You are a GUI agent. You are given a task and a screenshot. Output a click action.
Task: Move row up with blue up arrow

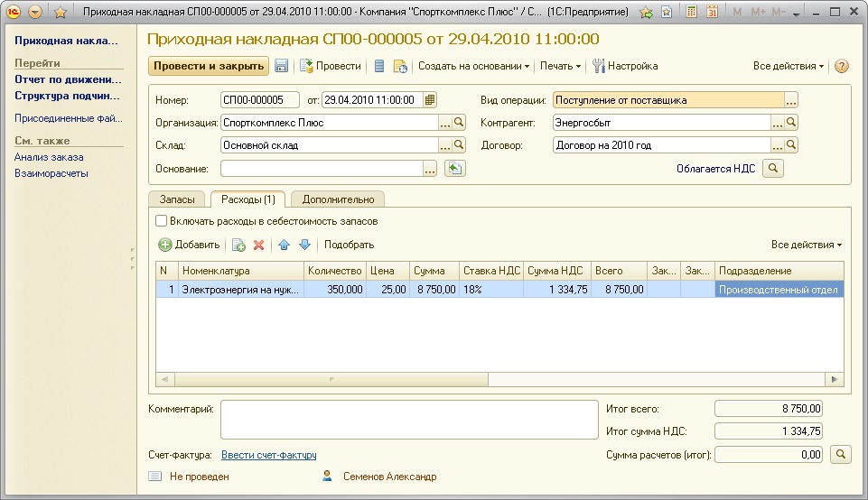tap(284, 245)
